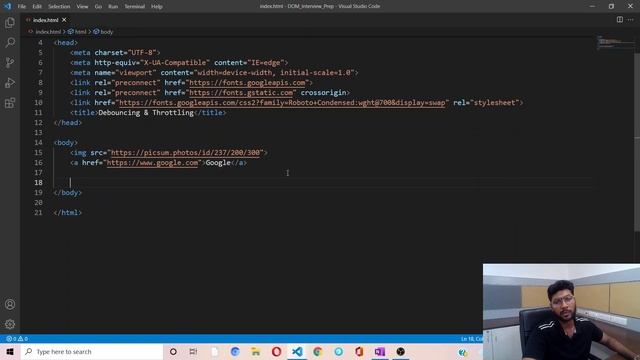640x360 pixels.
Task: Click the Type here to search box
Action: coord(92,351)
